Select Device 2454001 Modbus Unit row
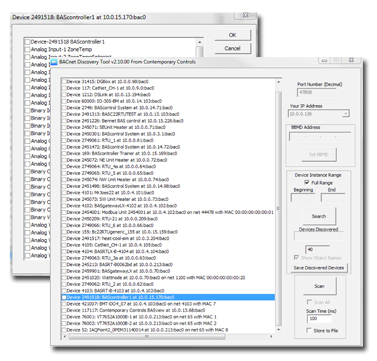Screen dimensions: 377x361 point(170,212)
